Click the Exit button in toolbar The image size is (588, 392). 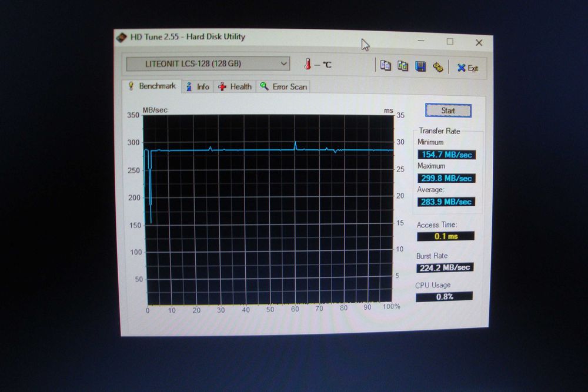tap(467, 68)
